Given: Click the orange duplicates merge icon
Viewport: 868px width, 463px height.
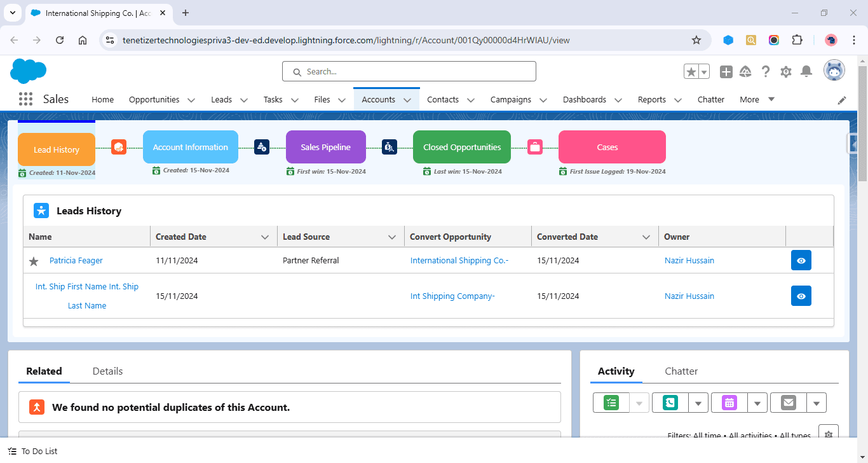Looking at the screenshot, I should click(37, 407).
